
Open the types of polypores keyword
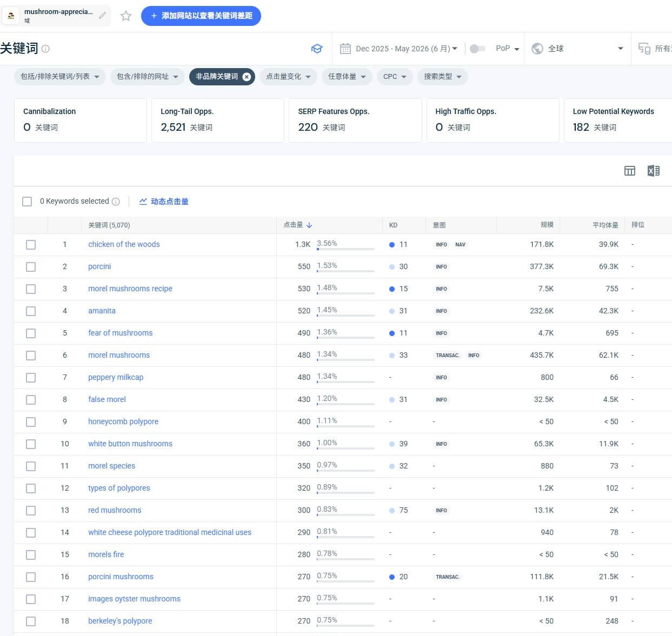coord(119,488)
